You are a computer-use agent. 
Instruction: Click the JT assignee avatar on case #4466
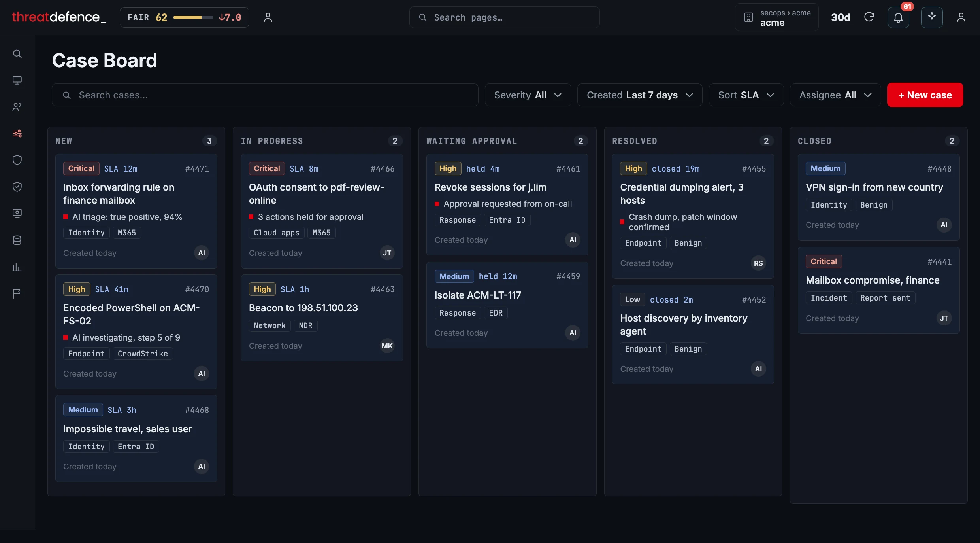tap(387, 253)
